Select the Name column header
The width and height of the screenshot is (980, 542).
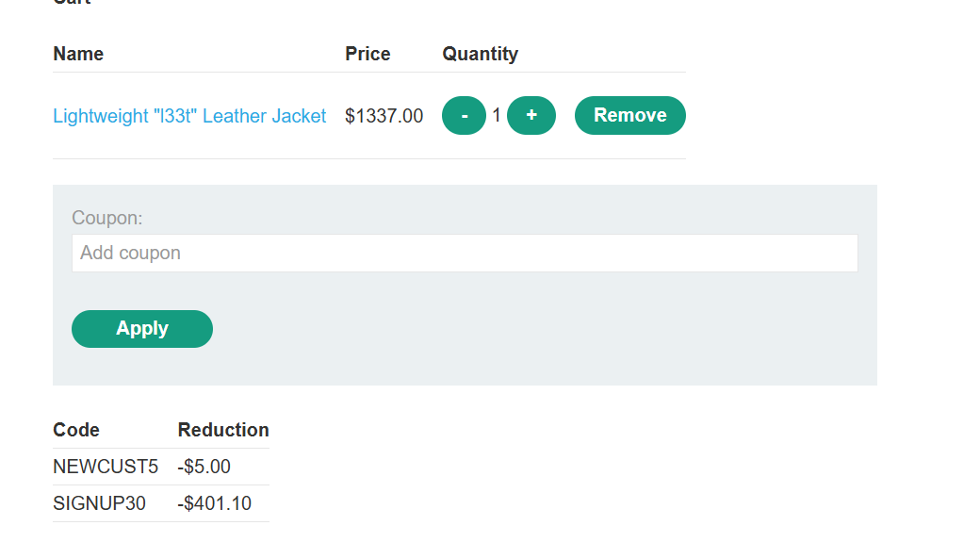tap(78, 54)
